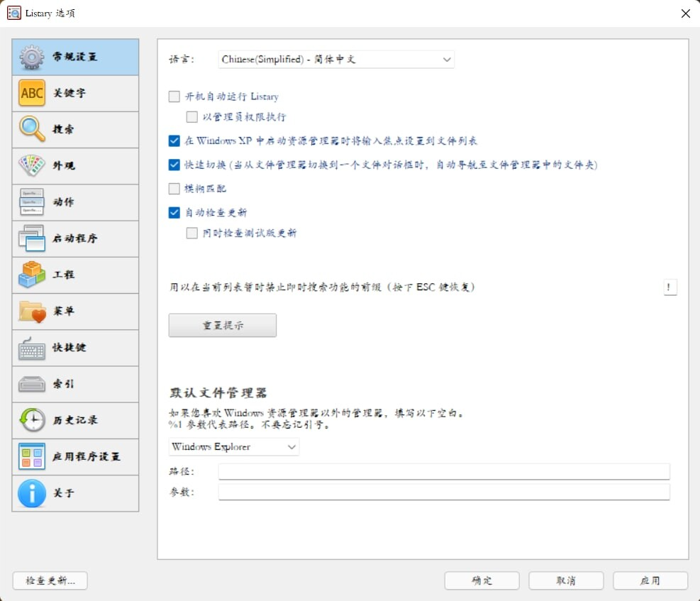Click the magnifier icon for 搜索
700x601 pixels.
click(32, 129)
